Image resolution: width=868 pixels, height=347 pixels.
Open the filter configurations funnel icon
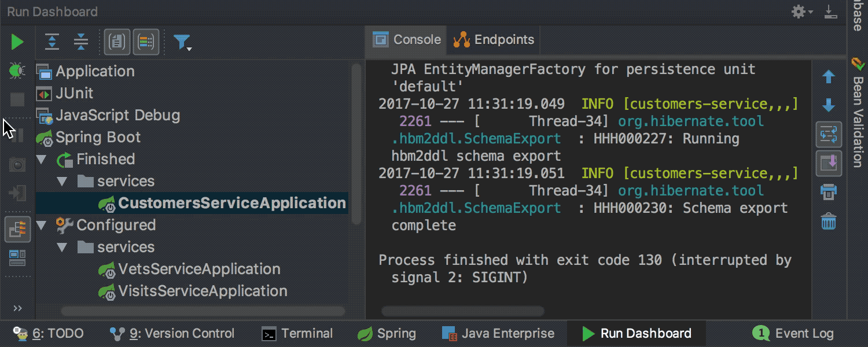coord(181,42)
